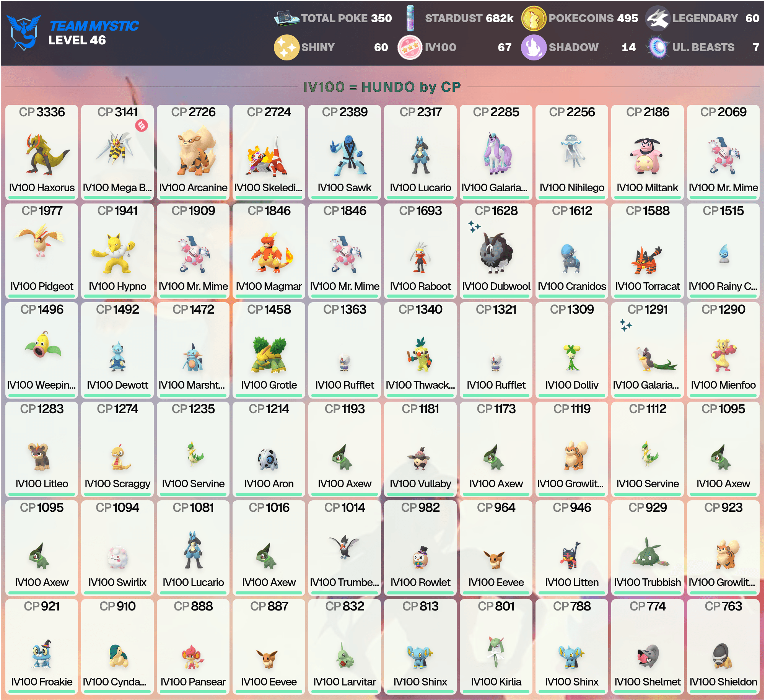The height and width of the screenshot is (700, 765).
Task: Click the gold Pokecoins coin icon
Action: 534,18
